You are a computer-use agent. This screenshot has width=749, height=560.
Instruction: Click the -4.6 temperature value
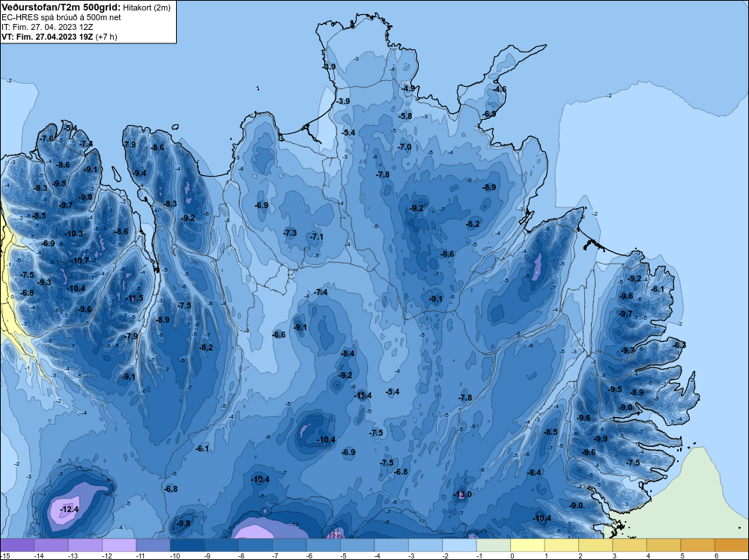click(x=500, y=89)
